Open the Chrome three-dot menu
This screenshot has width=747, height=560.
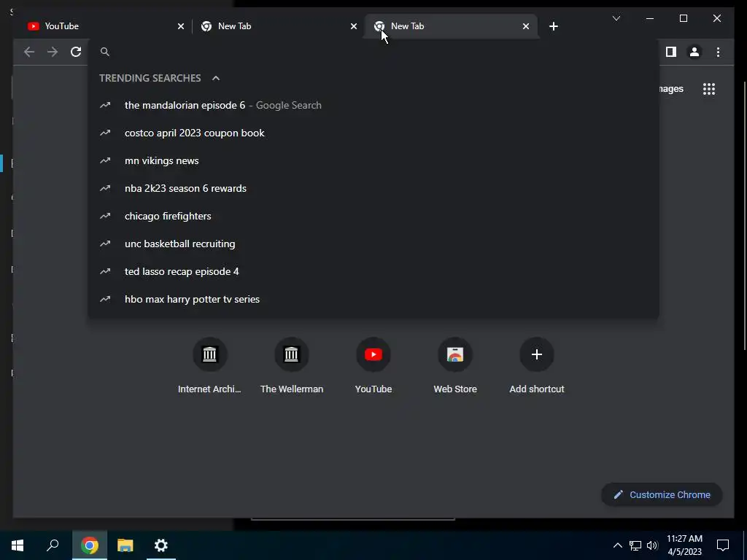[718, 52]
